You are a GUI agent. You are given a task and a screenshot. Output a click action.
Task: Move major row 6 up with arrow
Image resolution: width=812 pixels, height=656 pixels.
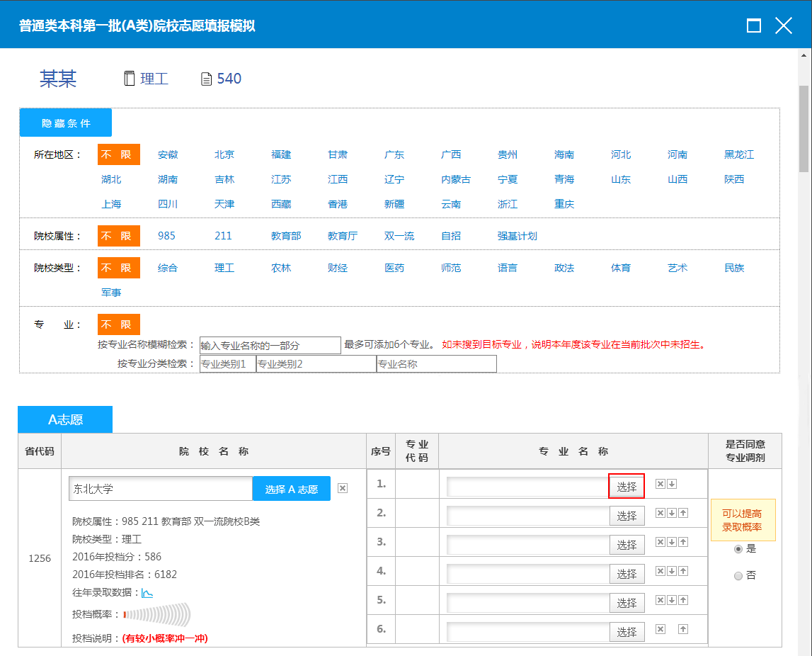(x=683, y=629)
